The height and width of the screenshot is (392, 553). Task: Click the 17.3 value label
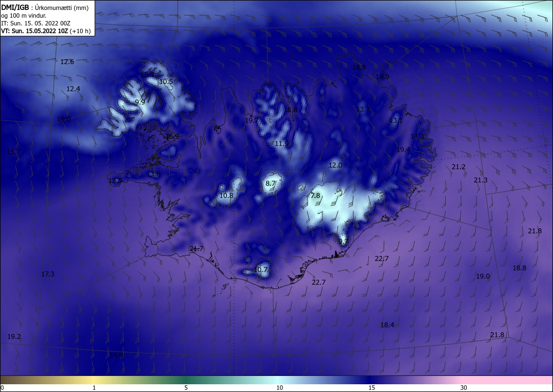pyautogui.click(x=48, y=274)
